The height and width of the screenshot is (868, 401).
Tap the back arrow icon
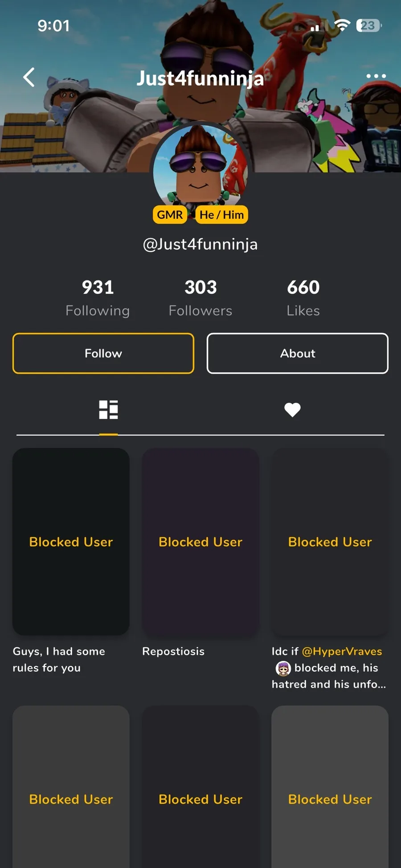tap(29, 77)
